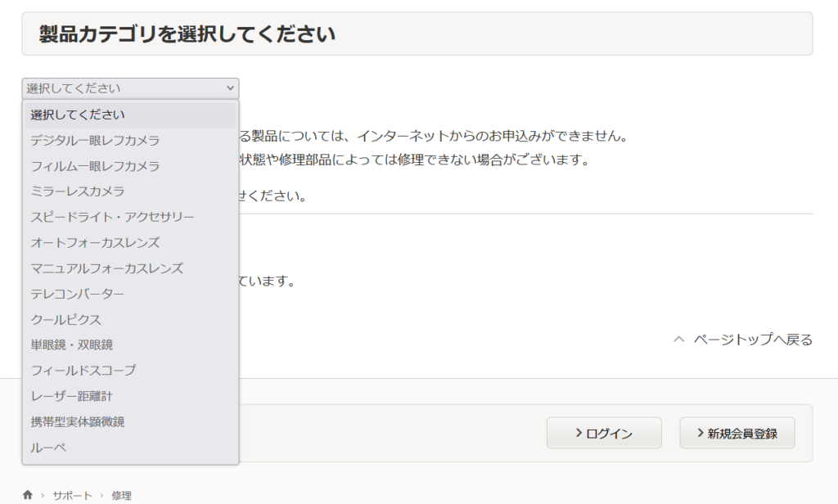The image size is (838, 504).
Task: Open サポート breadcrumb link
Action: coord(72,495)
